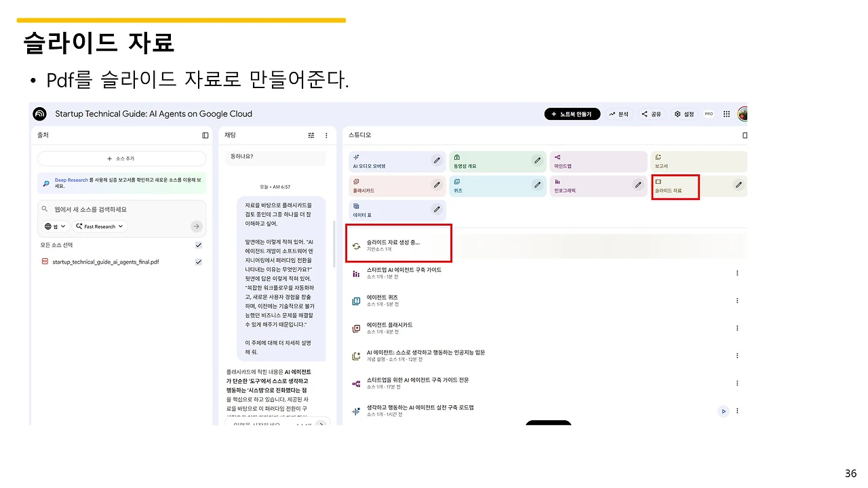Click the NotebookLM logo in the header
Screen dimensions: 868x488
[x=39, y=114]
